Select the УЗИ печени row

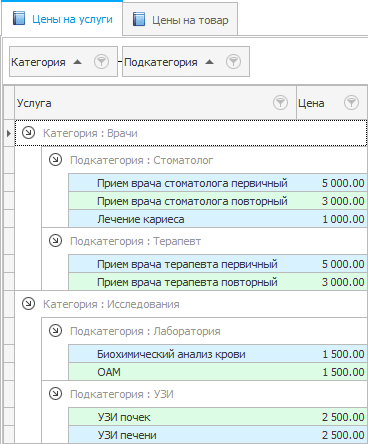coord(218,435)
